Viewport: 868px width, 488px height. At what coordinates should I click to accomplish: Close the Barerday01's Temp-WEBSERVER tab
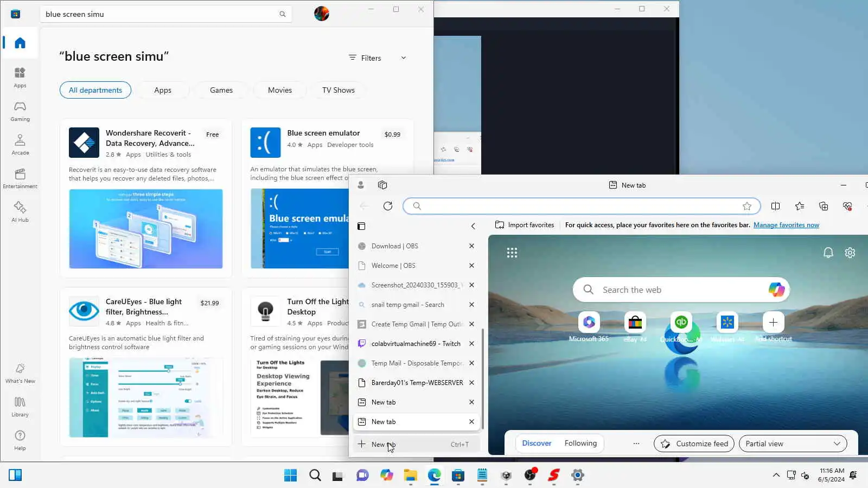[471, 383]
